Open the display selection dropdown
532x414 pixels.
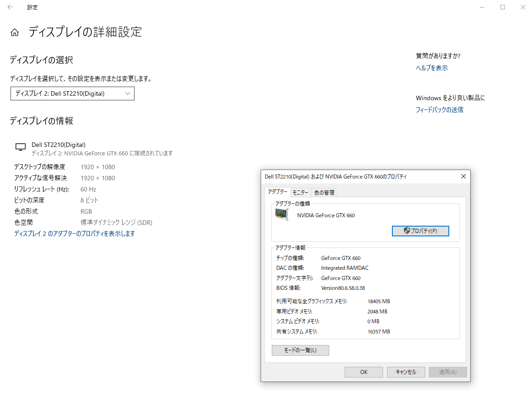[72, 93]
